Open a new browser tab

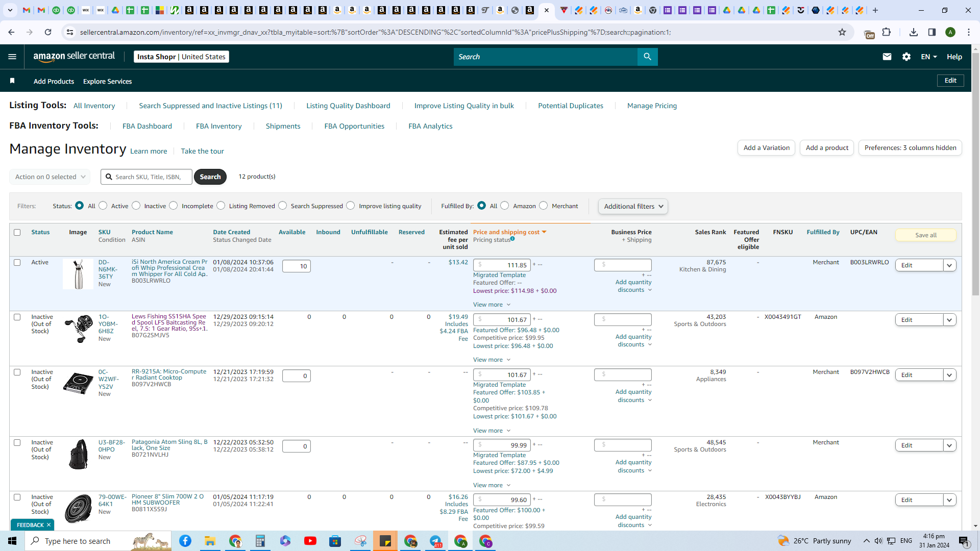pos(875,10)
